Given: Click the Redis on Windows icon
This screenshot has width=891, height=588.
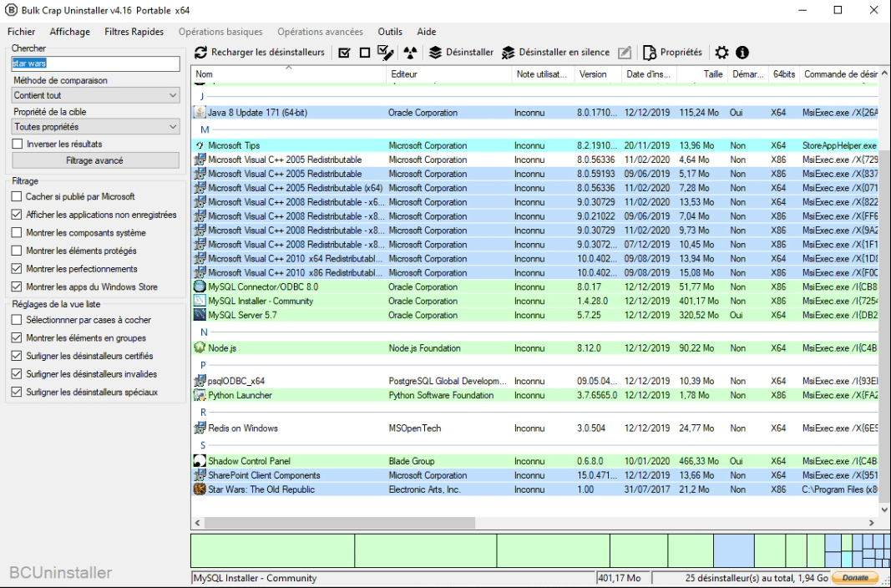Looking at the screenshot, I should tap(200, 428).
